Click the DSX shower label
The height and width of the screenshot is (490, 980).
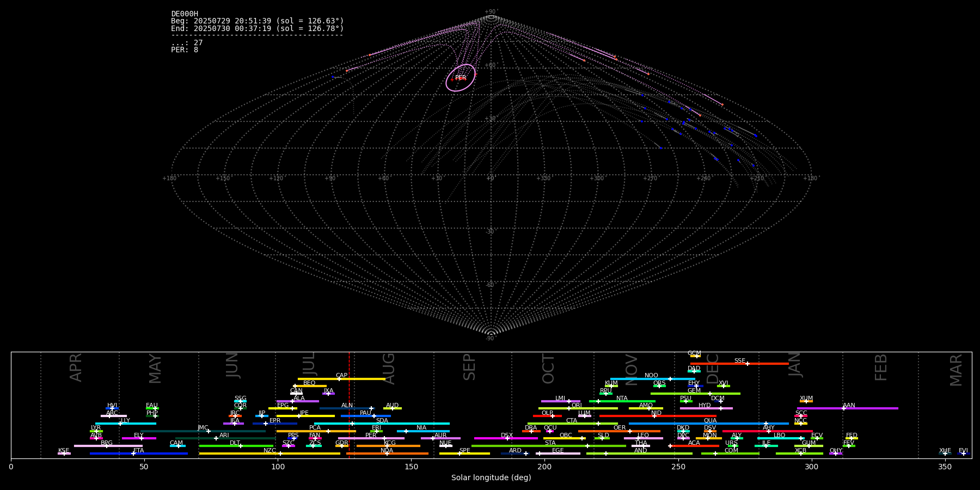tap(507, 436)
